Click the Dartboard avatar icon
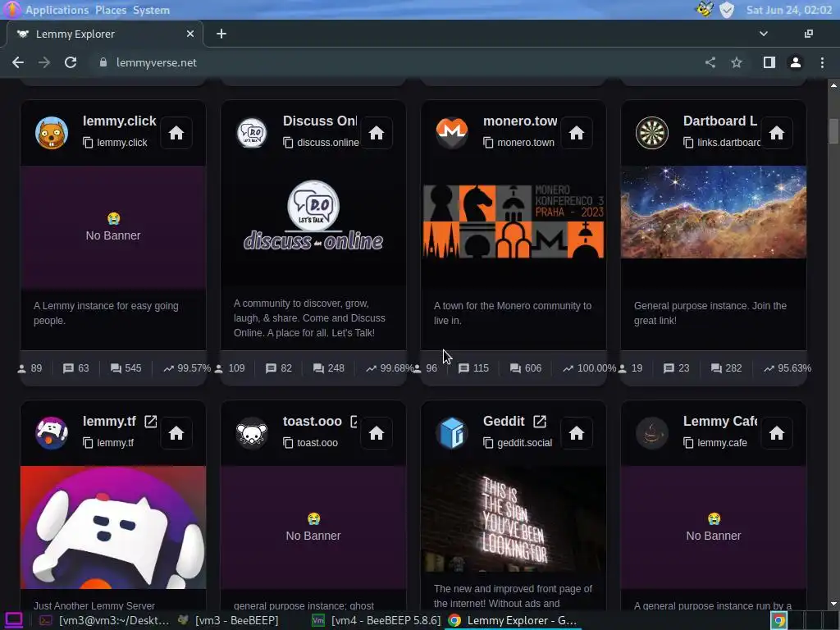 (652, 133)
